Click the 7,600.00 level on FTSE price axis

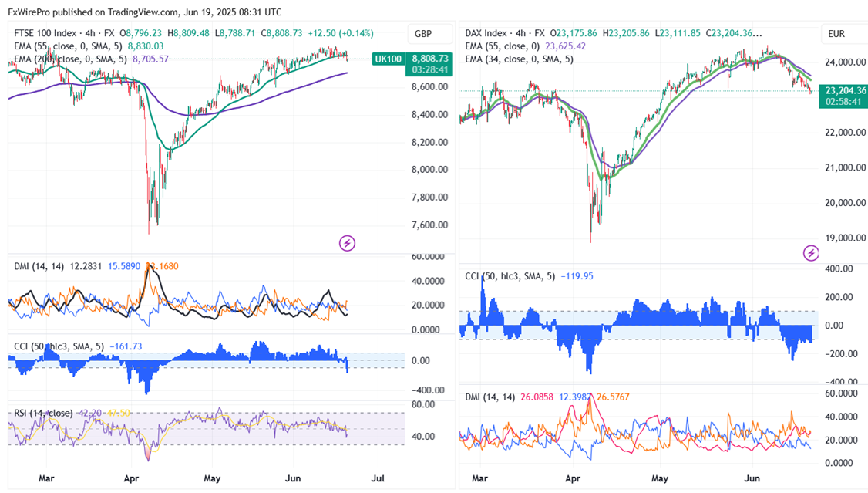pyautogui.click(x=429, y=225)
